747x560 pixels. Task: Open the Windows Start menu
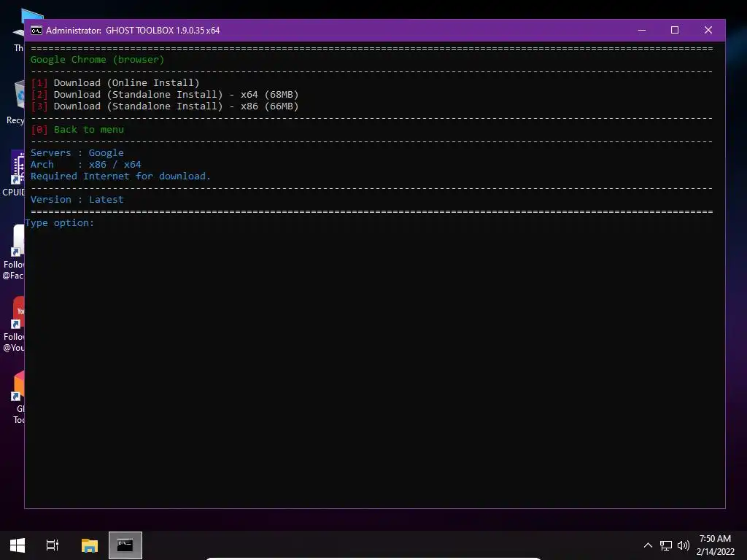tap(18, 545)
